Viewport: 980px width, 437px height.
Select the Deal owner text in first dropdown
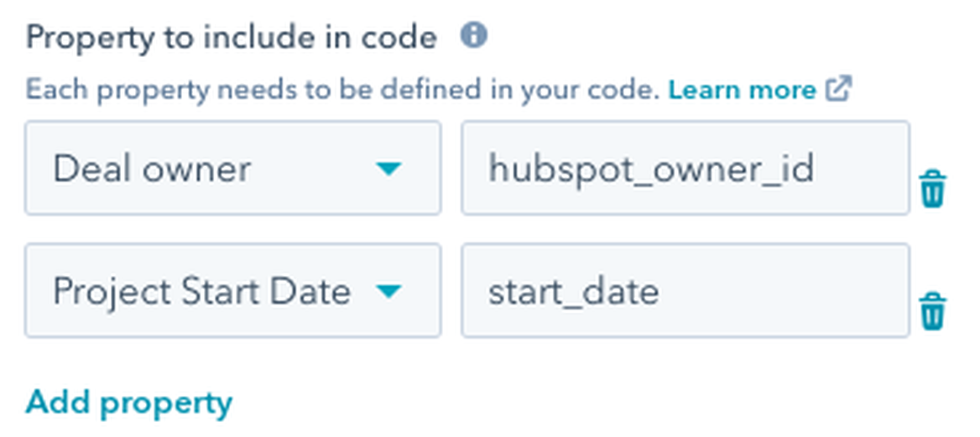[152, 169]
